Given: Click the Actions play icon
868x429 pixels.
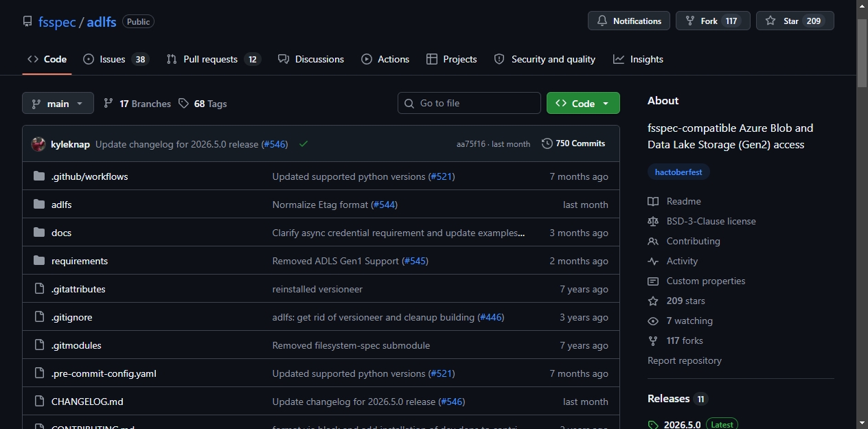Looking at the screenshot, I should (367, 59).
